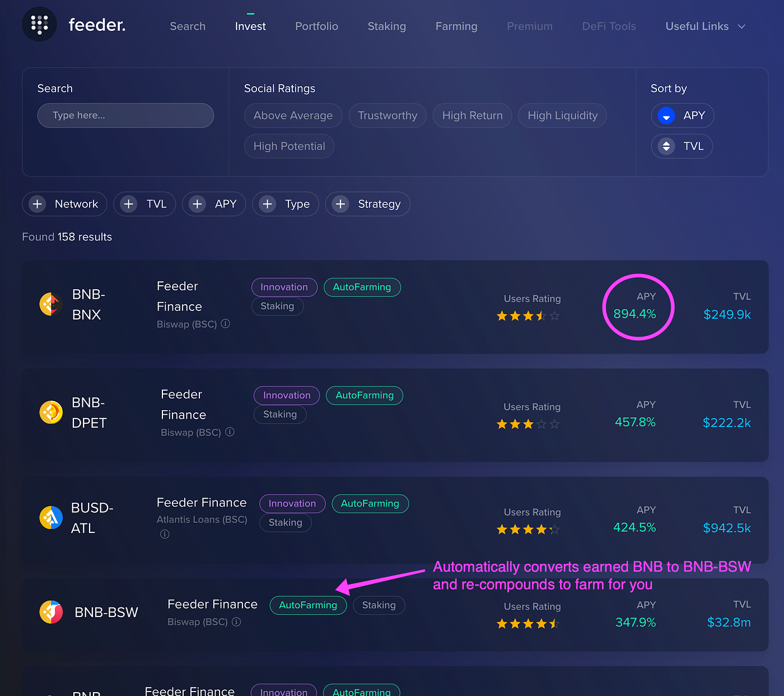This screenshot has height=696, width=784.
Task: Click Staking tag in BNB-BSW row
Action: pyautogui.click(x=379, y=605)
